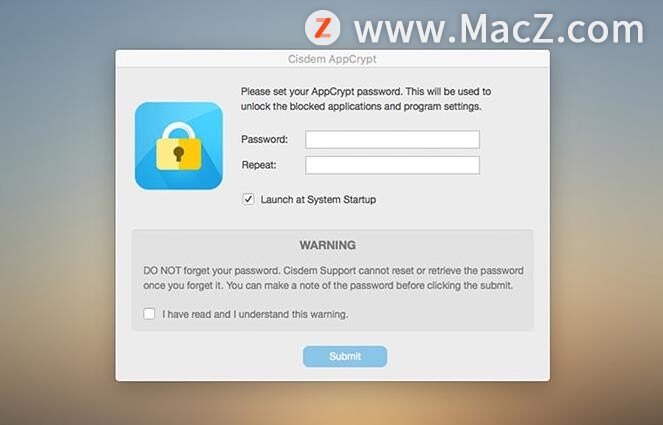Click the blurred desktop background below the dialog
This screenshot has width=663, height=425.
pos(332,404)
